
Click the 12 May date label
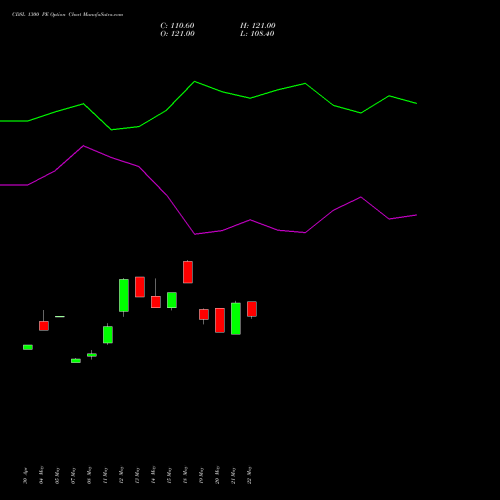pyautogui.click(x=121, y=475)
